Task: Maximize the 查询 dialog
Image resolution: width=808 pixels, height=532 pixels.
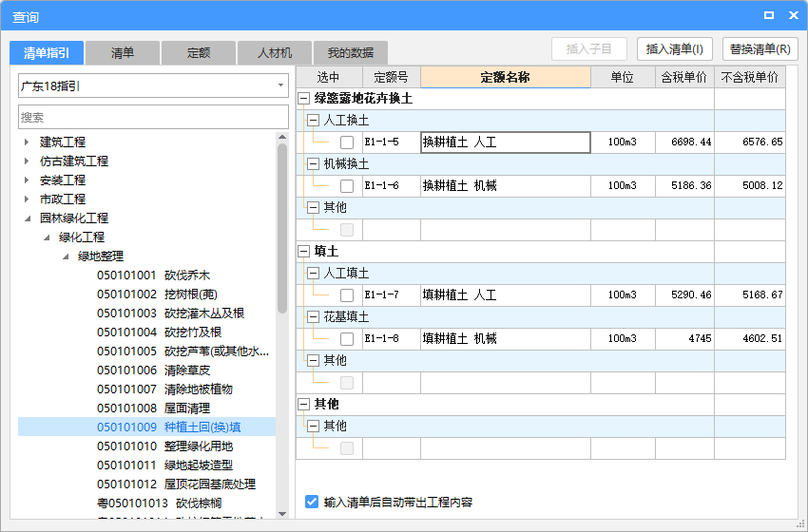Action: coord(769,15)
